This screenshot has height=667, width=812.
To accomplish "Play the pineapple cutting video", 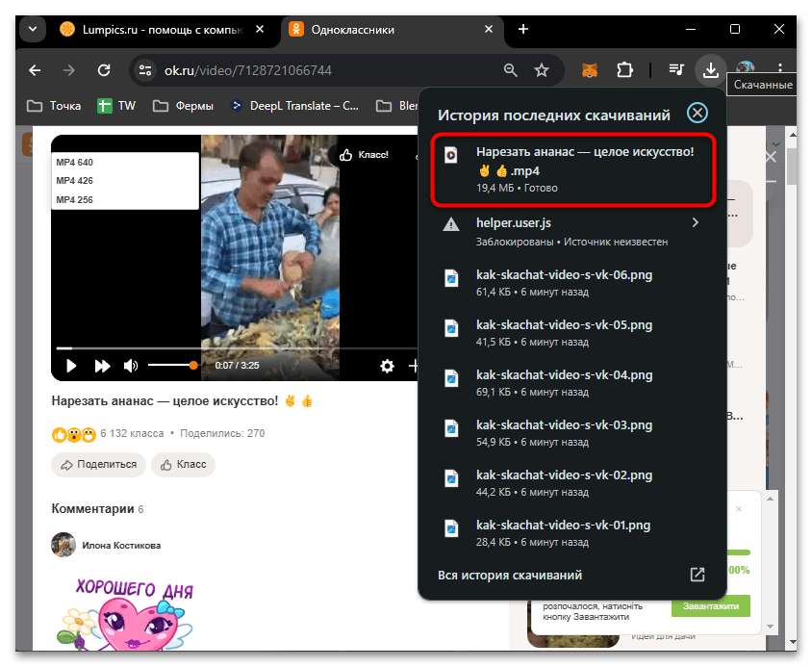I will (x=70, y=366).
